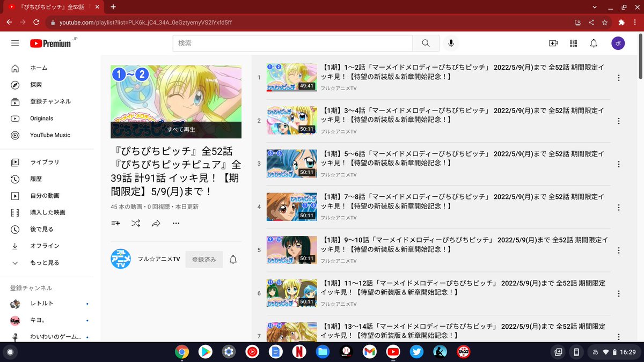Play thumbnail of 3〜4話 video

pos(291,121)
